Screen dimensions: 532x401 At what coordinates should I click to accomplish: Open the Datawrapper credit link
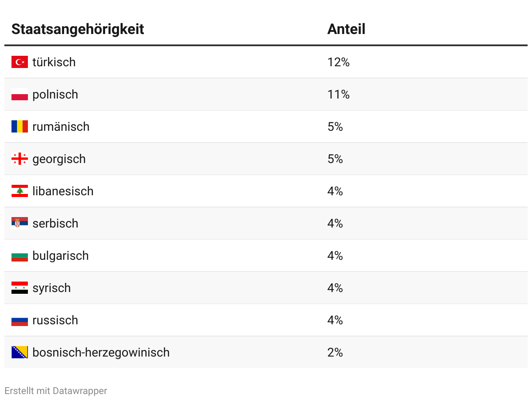[x=80, y=391]
